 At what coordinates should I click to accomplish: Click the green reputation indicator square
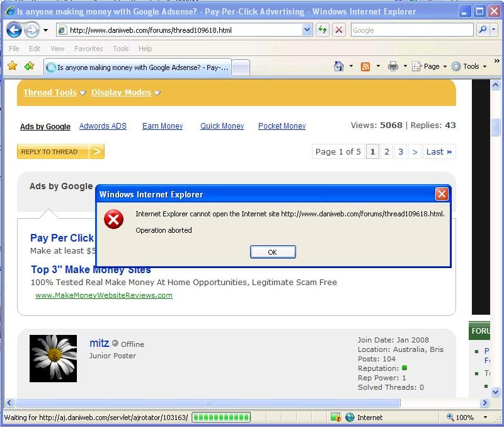tap(404, 368)
